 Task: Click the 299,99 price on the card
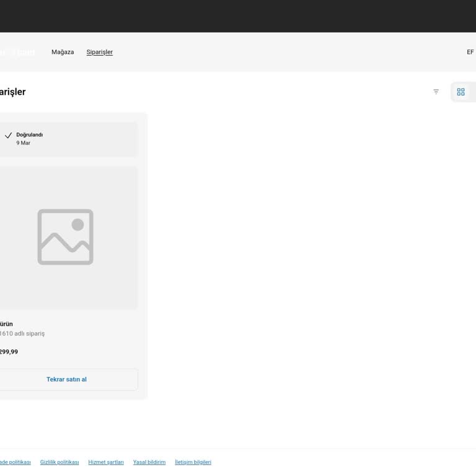pos(9,352)
